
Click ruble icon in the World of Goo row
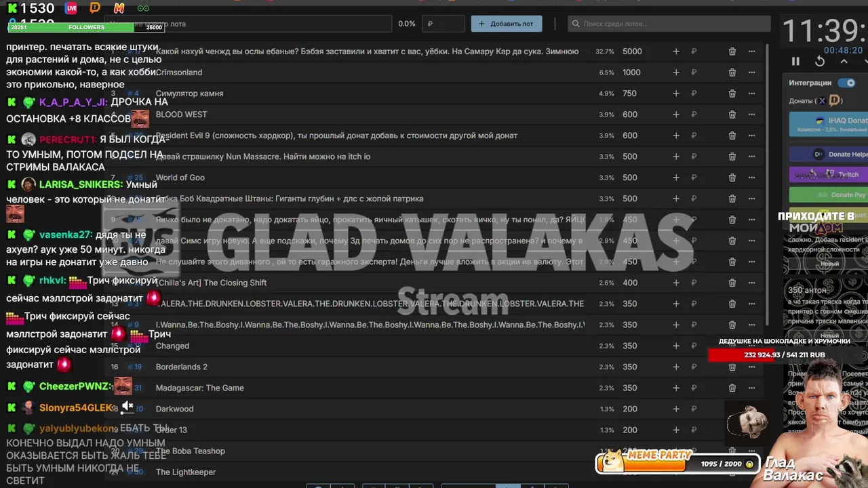pos(694,178)
